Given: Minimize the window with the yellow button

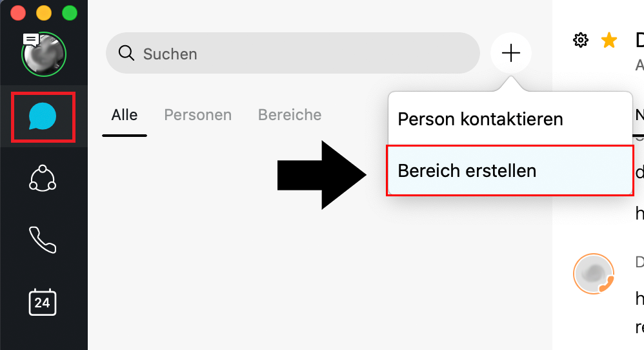Looking at the screenshot, I should [x=43, y=13].
